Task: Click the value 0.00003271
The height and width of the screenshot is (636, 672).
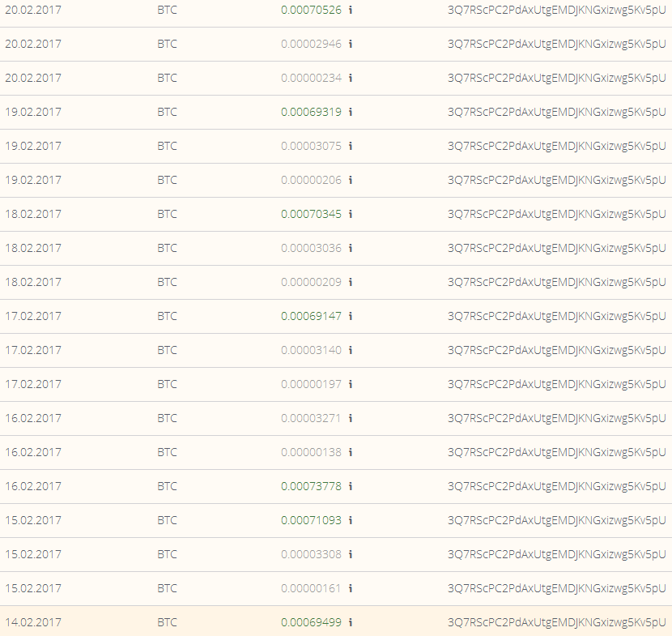Action: (x=311, y=418)
